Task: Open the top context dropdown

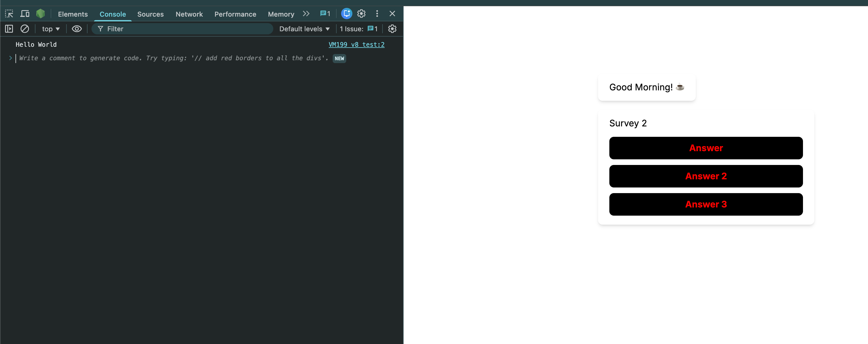Action: 51,29
